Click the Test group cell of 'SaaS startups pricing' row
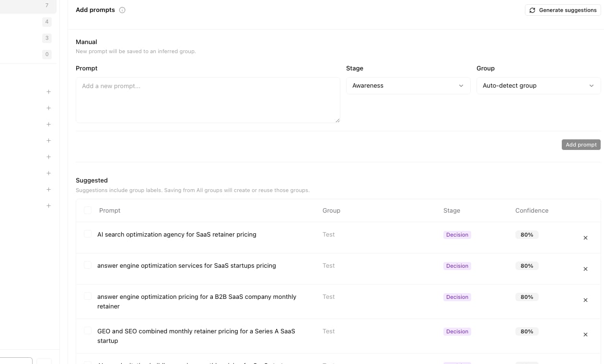604x364 pixels. (x=328, y=265)
